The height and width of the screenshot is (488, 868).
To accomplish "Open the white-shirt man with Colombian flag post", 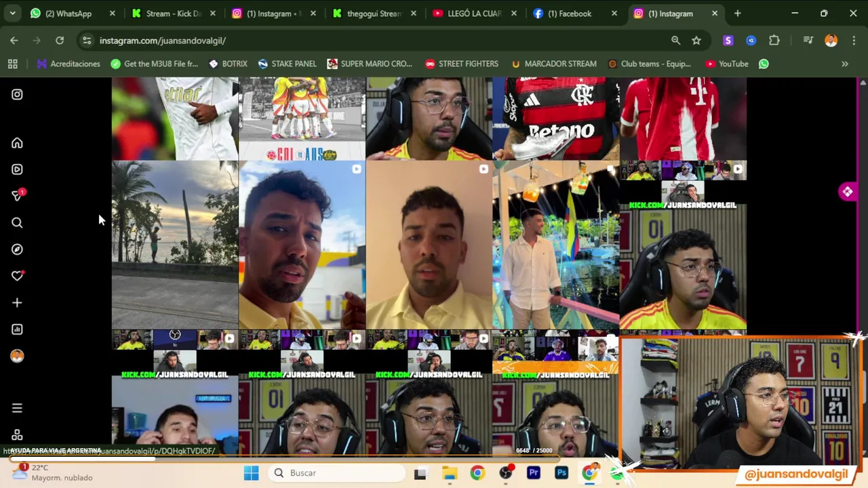I will [x=556, y=245].
